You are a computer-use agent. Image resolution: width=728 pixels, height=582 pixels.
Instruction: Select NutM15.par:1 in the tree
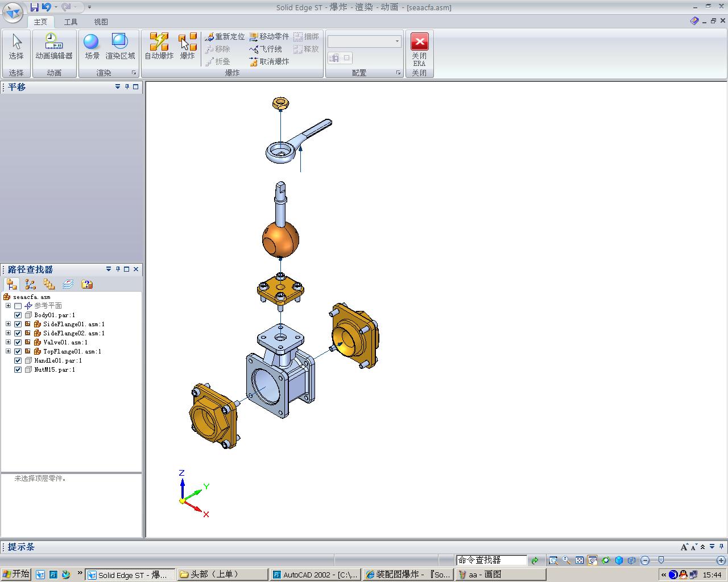(x=55, y=369)
